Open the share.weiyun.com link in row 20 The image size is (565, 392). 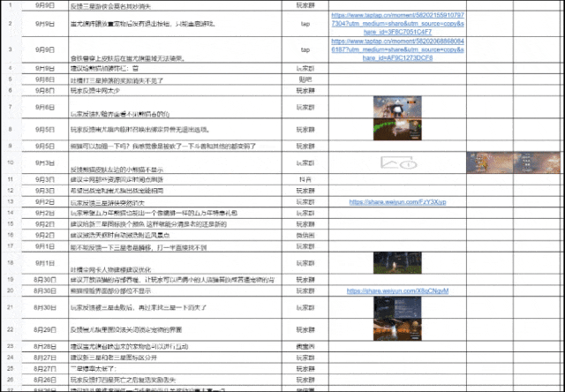397,290
